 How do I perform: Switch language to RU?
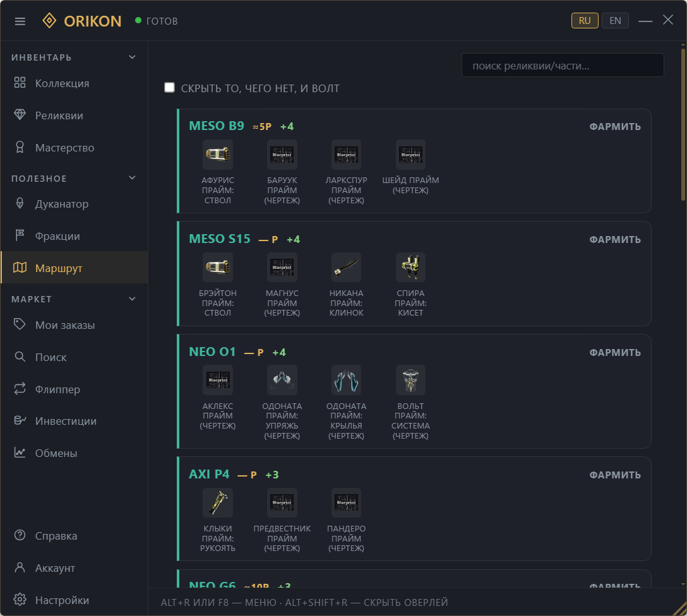point(585,21)
